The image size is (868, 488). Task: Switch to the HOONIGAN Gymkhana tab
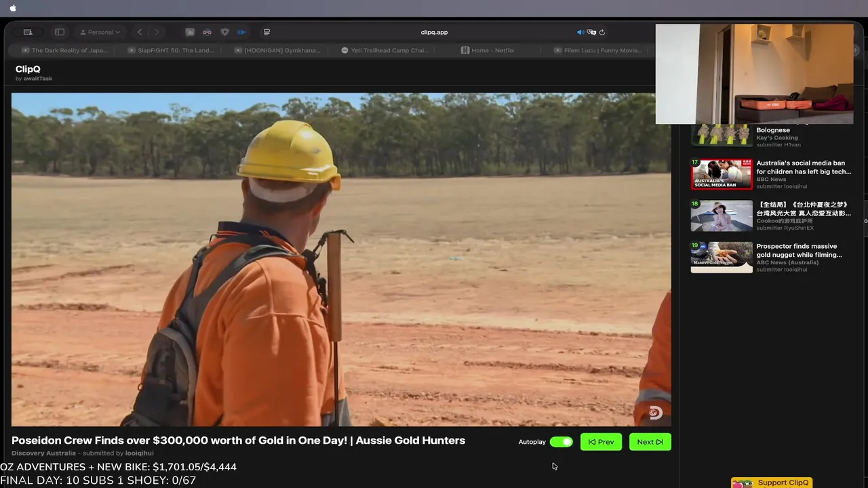pos(277,50)
